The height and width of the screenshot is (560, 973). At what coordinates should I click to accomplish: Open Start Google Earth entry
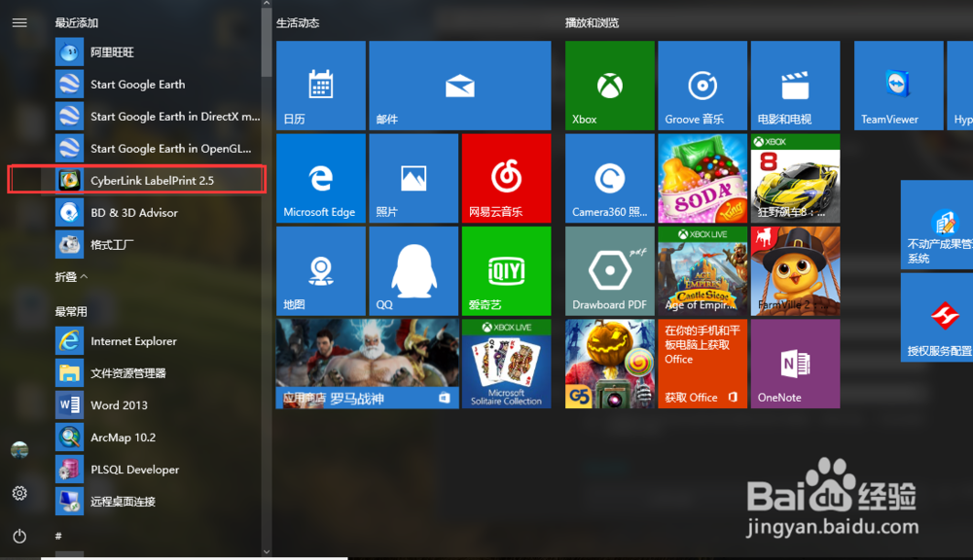click(157, 85)
